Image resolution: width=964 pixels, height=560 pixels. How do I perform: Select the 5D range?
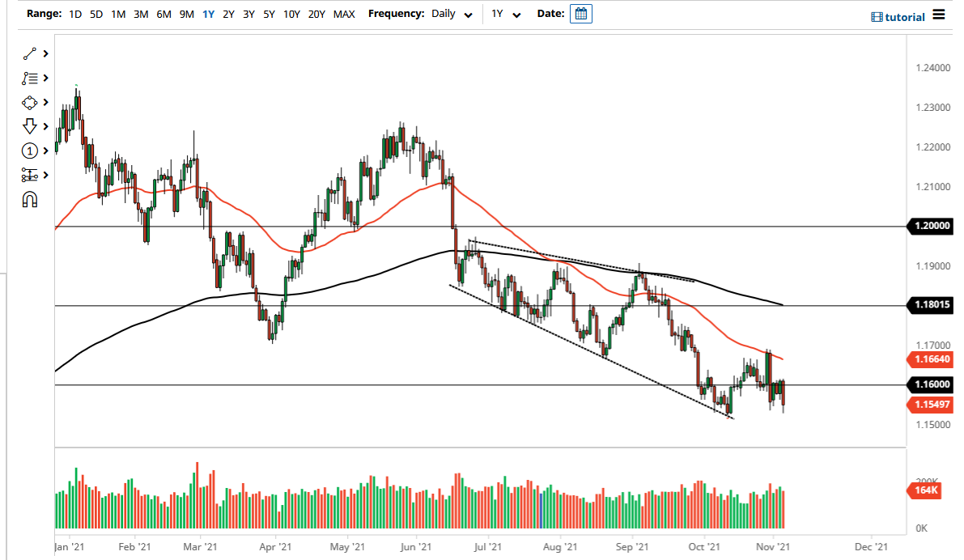click(96, 14)
